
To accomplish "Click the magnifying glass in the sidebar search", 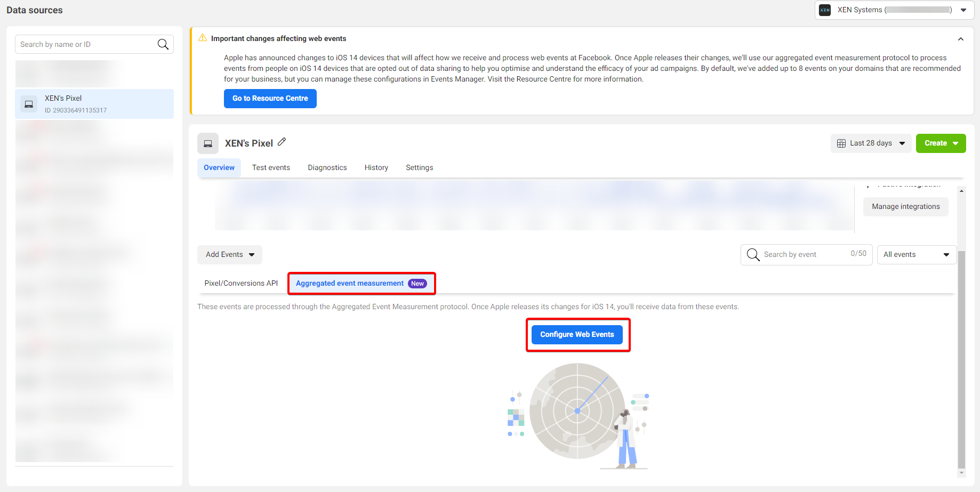I will pyautogui.click(x=163, y=44).
